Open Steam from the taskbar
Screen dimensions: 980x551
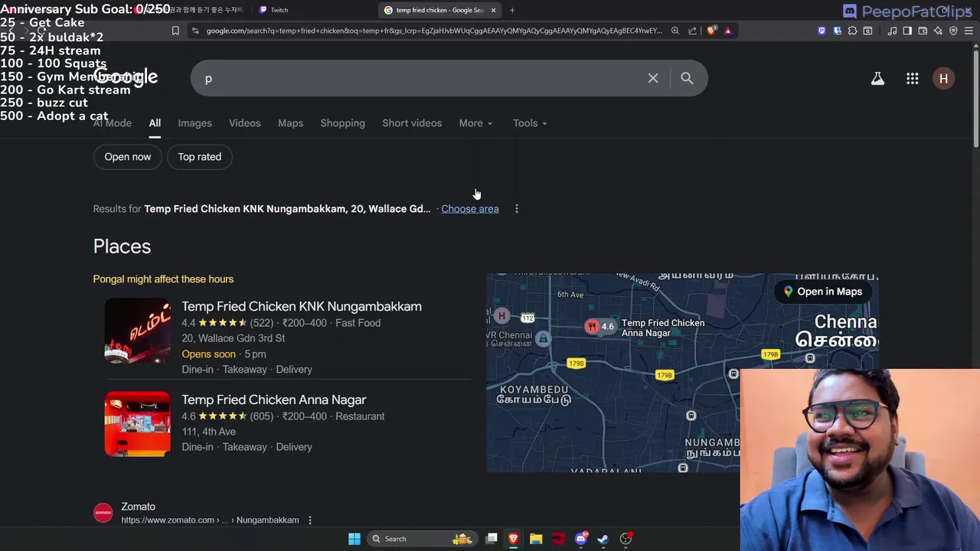pos(603,539)
